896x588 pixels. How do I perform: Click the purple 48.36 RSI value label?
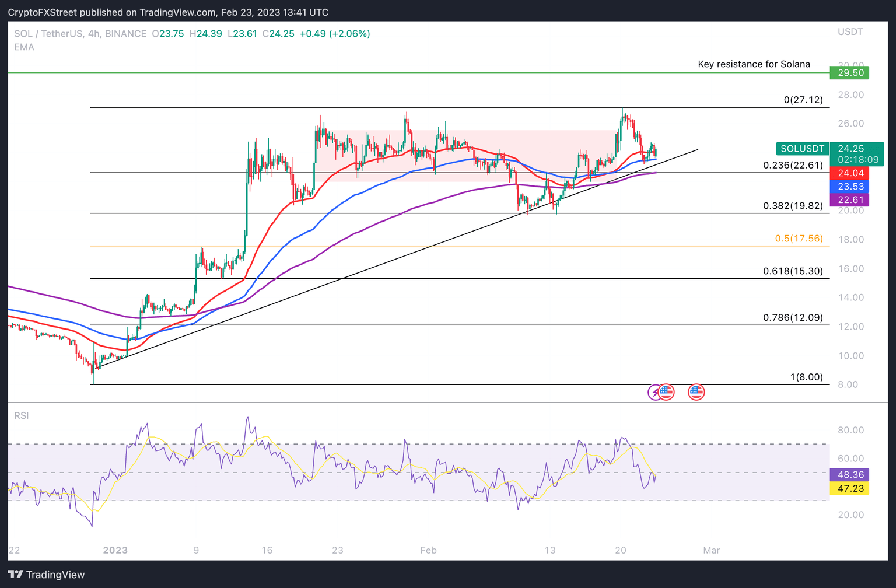[x=850, y=474]
